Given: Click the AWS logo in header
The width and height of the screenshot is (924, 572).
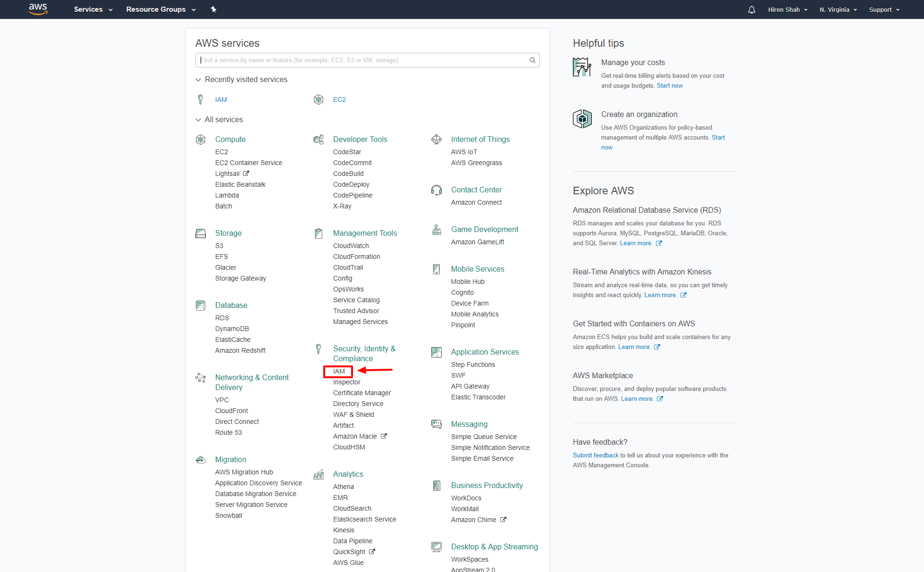Looking at the screenshot, I should 38,9.
